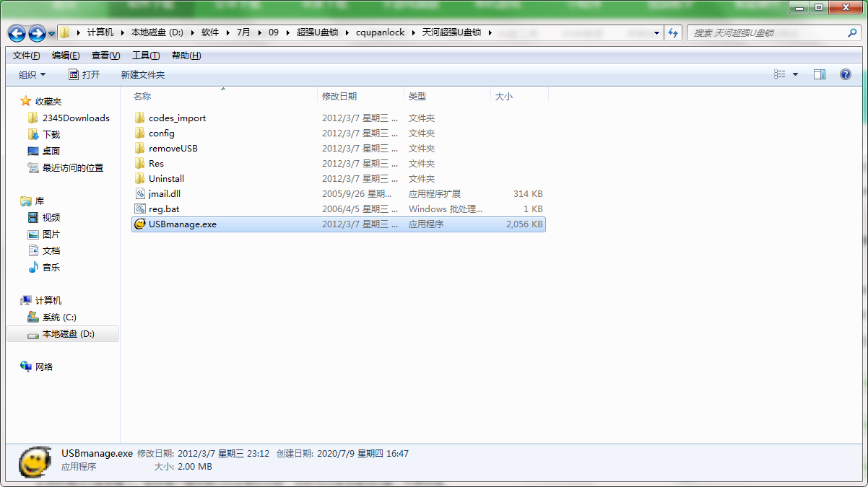Click the 收藏夹 star icon
The height and width of the screenshot is (487, 868).
pyautogui.click(x=26, y=101)
